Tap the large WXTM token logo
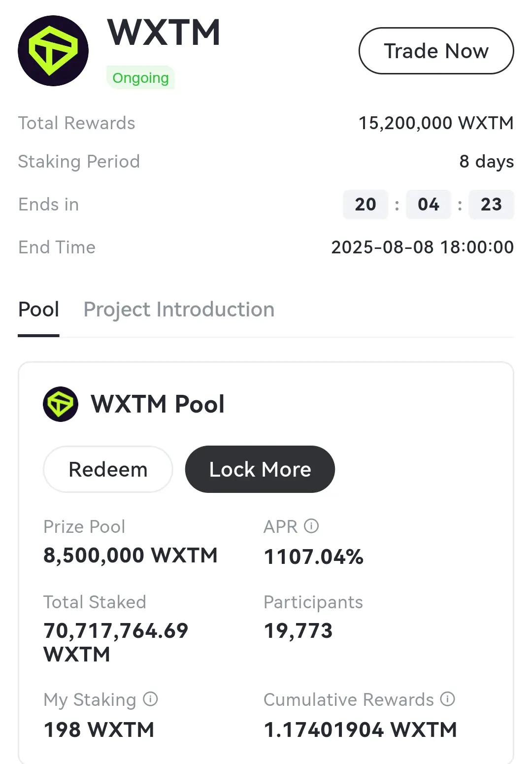Viewport: 532px width, 764px height. pos(53,51)
